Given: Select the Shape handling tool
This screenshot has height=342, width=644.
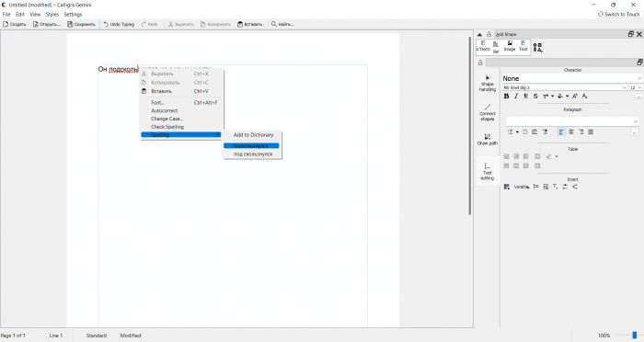Looking at the screenshot, I should 488,84.
